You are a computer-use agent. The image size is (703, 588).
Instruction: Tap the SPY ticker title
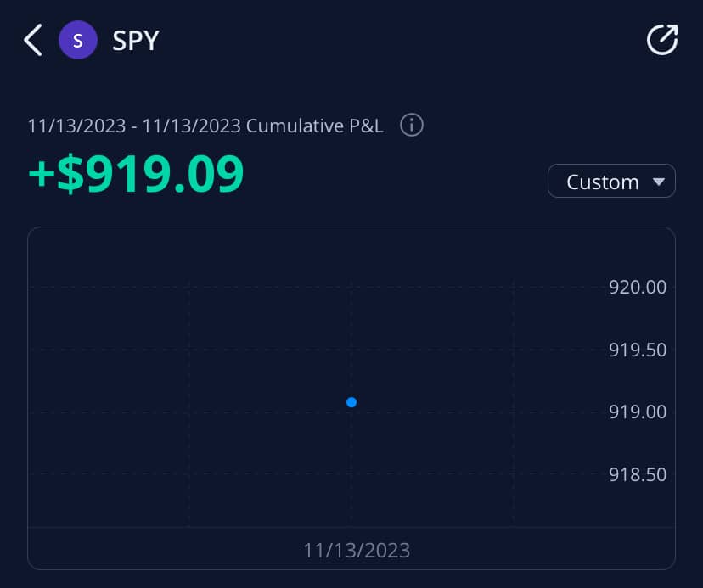136,41
